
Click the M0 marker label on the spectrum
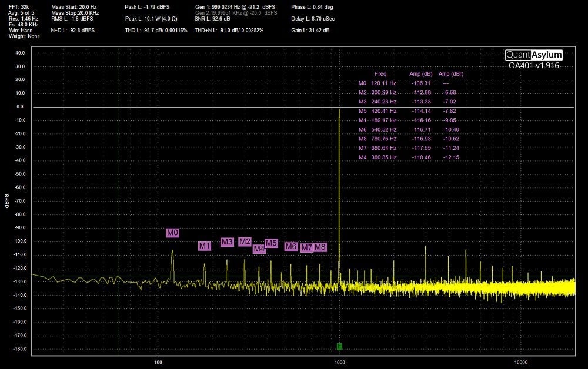[x=172, y=233]
